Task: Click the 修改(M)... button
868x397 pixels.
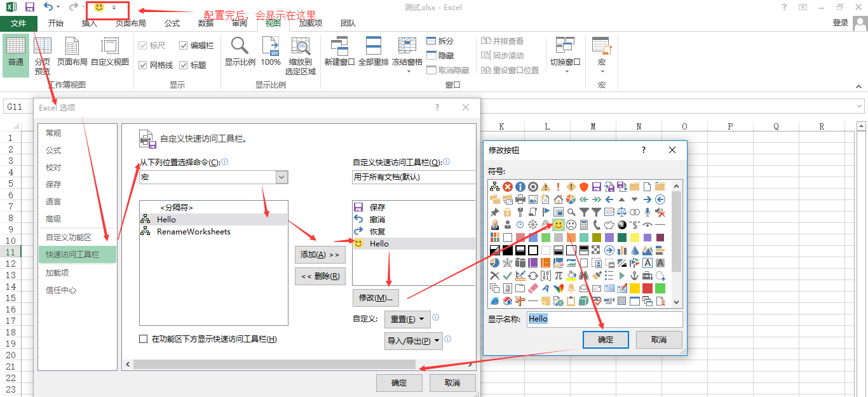Action: tap(376, 297)
